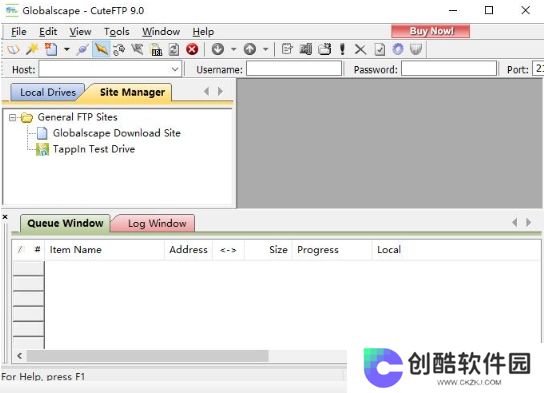547x393 pixels.
Task: Open Site Manager book icon in toolbar
Action: 13,49
